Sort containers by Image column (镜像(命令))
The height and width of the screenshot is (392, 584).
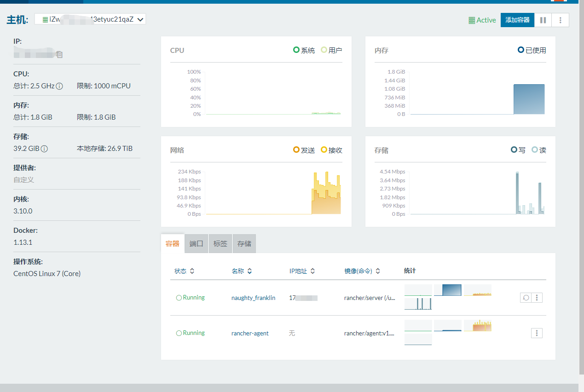click(x=362, y=271)
